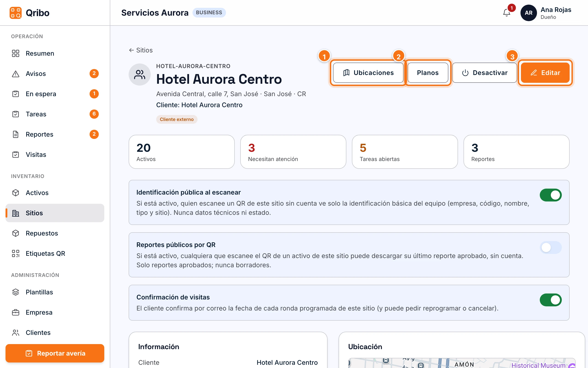Open the 20 Activos stat card
Image resolution: width=588 pixels, height=368 pixels.
(x=181, y=152)
